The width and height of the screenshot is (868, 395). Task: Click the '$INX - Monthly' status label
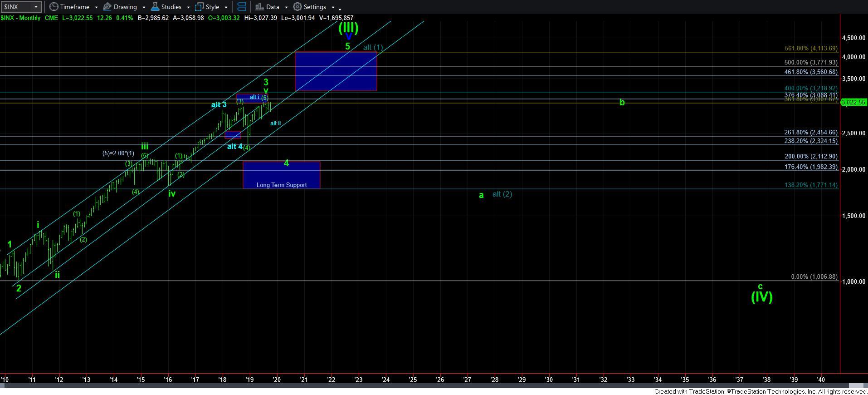pos(20,18)
